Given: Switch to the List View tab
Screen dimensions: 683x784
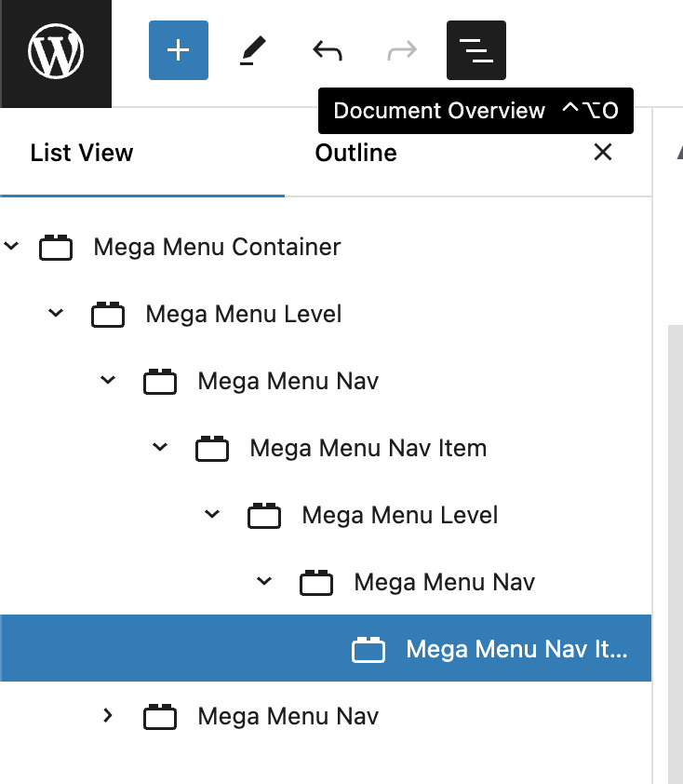Looking at the screenshot, I should pyautogui.click(x=82, y=153).
